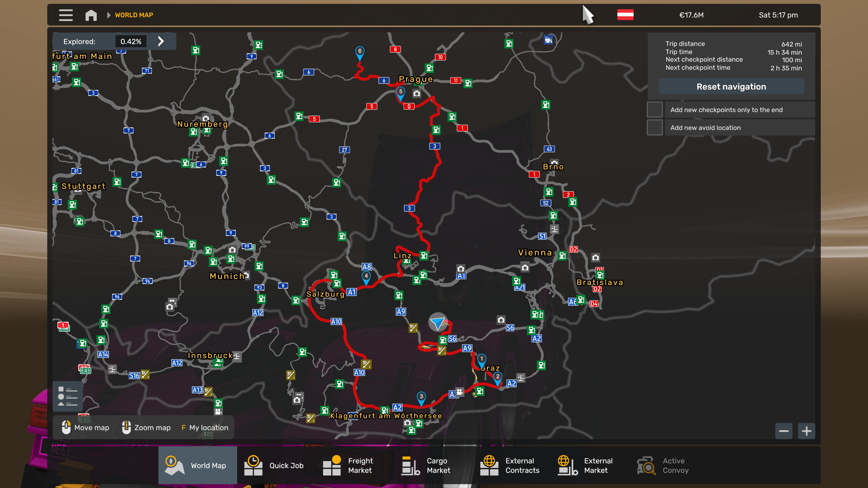
Task: Select checkpoint marker number 6
Action: [x=360, y=52]
